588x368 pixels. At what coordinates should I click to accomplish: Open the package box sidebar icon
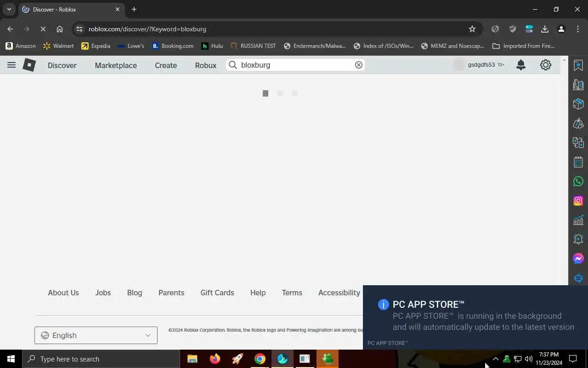[x=578, y=104]
